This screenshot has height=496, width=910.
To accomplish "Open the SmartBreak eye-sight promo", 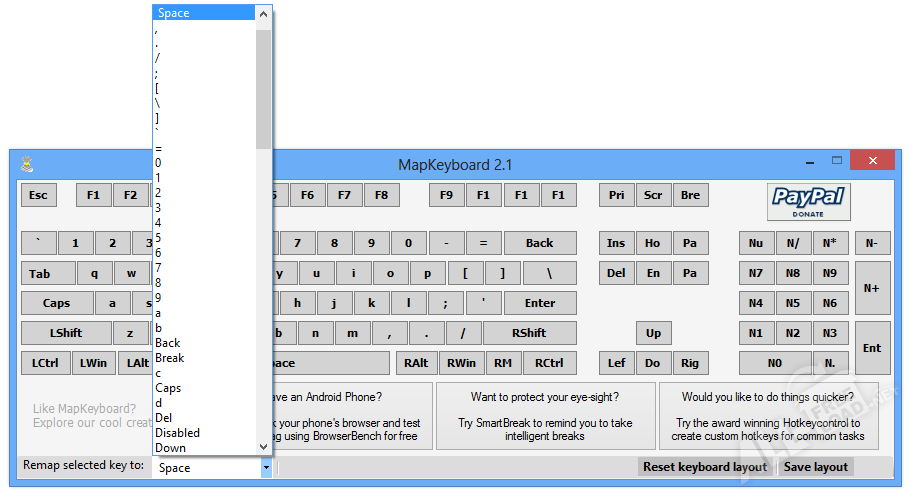I will 545,416.
